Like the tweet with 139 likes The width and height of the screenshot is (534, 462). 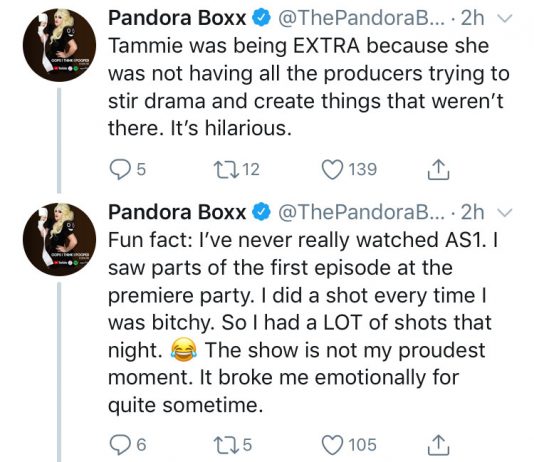click(333, 170)
